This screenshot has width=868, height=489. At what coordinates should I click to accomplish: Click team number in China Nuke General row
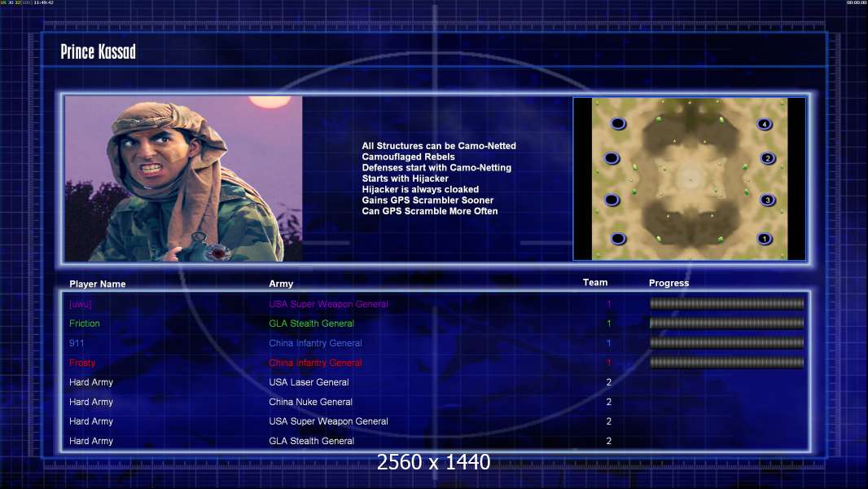[609, 402]
